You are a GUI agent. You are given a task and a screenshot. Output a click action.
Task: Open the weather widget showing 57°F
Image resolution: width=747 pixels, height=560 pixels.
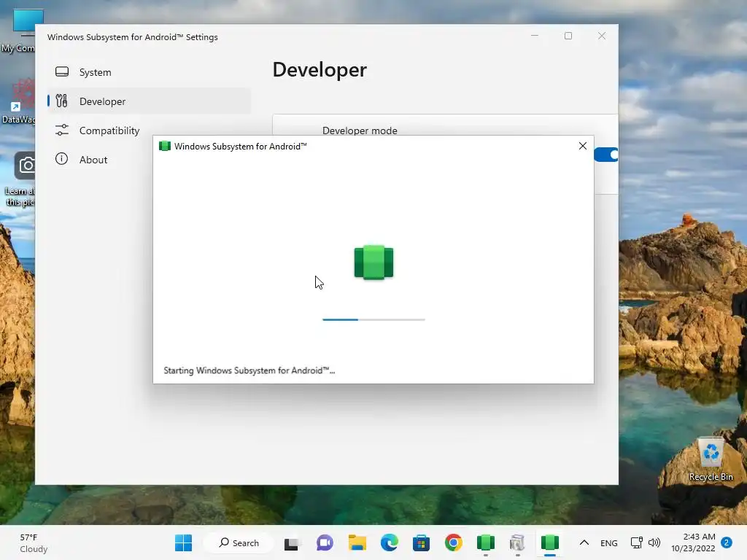coord(34,542)
